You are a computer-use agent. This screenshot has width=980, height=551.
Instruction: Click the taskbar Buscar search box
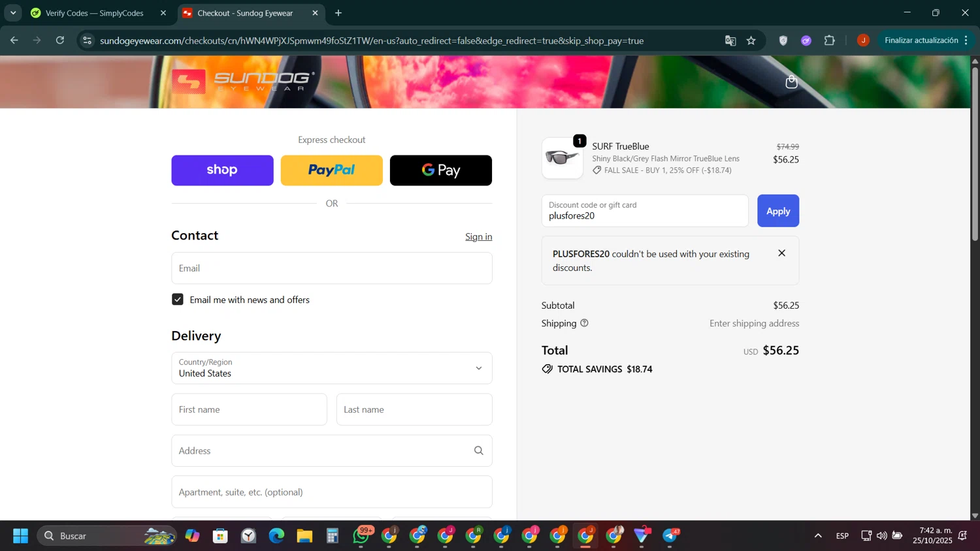(x=106, y=536)
